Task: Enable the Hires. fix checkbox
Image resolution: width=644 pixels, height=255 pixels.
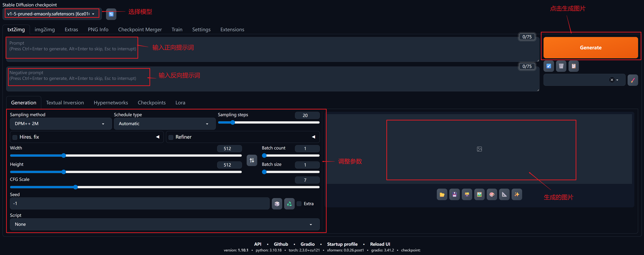Action: coord(15,137)
